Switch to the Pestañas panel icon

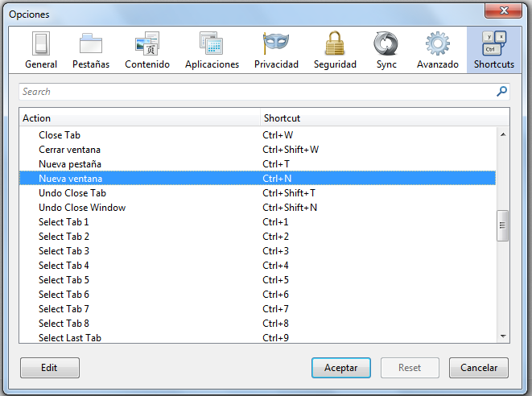[x=89, y=44]
